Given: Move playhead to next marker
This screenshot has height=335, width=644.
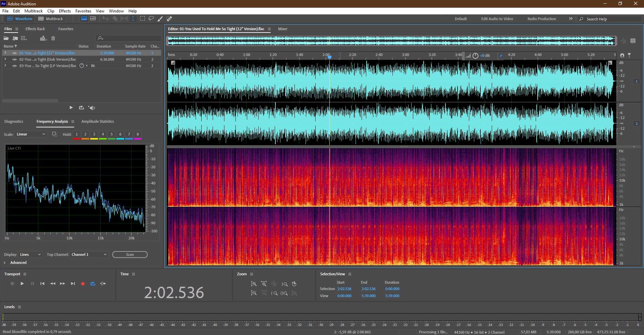Looking at the screenshot, I should click(x=73, y=284).
